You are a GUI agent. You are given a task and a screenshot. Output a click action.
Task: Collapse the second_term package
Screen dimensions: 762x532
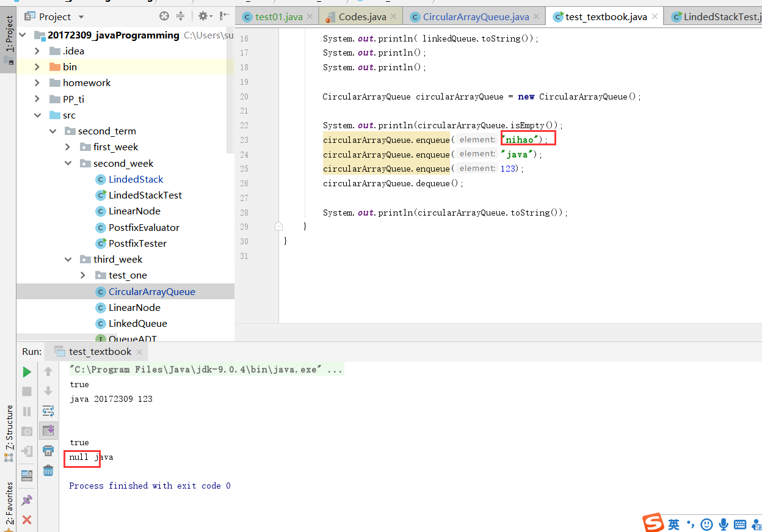tap(53, 131)
